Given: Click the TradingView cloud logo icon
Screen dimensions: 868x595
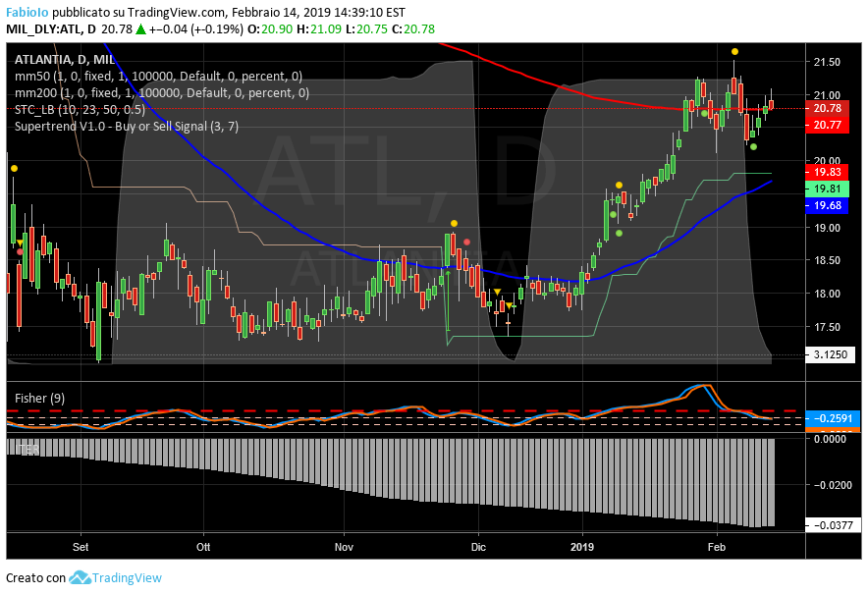Looking at the screenshot, I should pos(80,578).
